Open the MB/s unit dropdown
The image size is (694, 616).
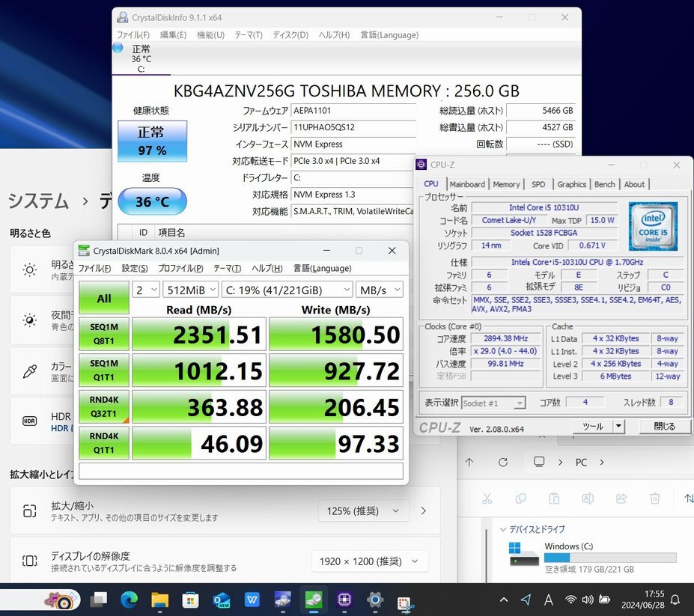(380, 290)
